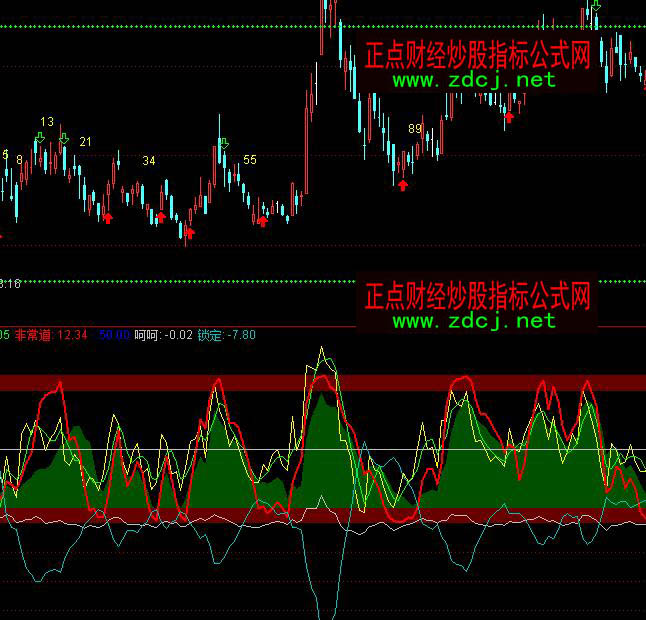Click the Fibonacci marker labeled 34

tap(149, 161)
